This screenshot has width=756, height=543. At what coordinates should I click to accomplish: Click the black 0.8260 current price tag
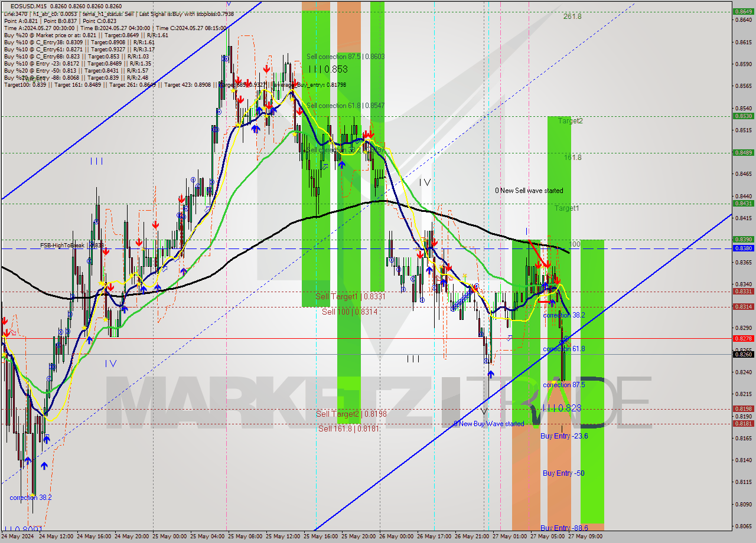click(x=742, y=354)
